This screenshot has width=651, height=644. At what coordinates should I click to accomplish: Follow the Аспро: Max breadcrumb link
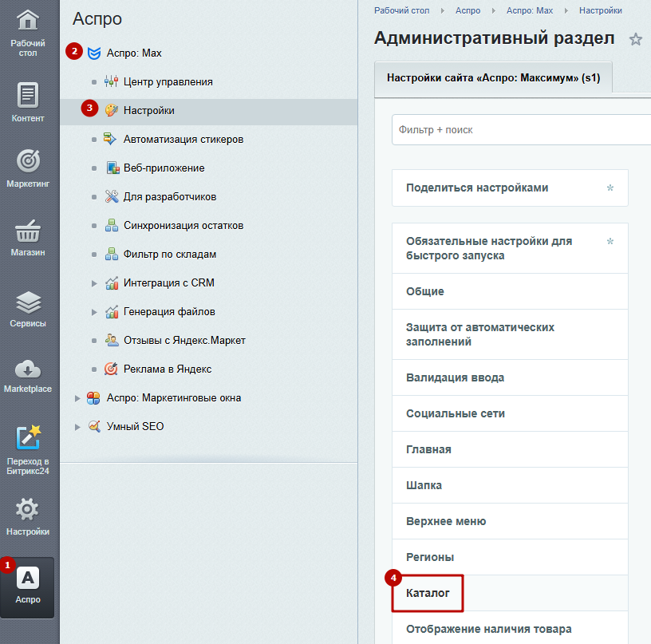[x=530, y=10]
